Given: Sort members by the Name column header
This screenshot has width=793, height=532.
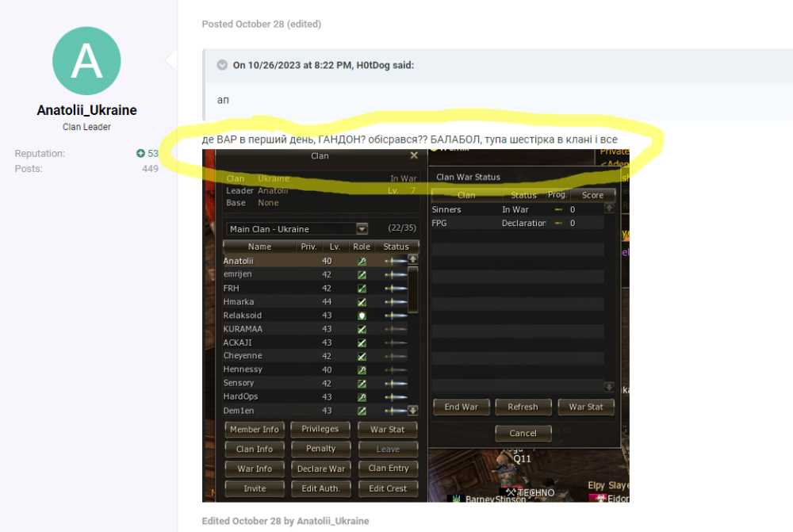Looking at the screenshot, I should [x=259, y=247].
